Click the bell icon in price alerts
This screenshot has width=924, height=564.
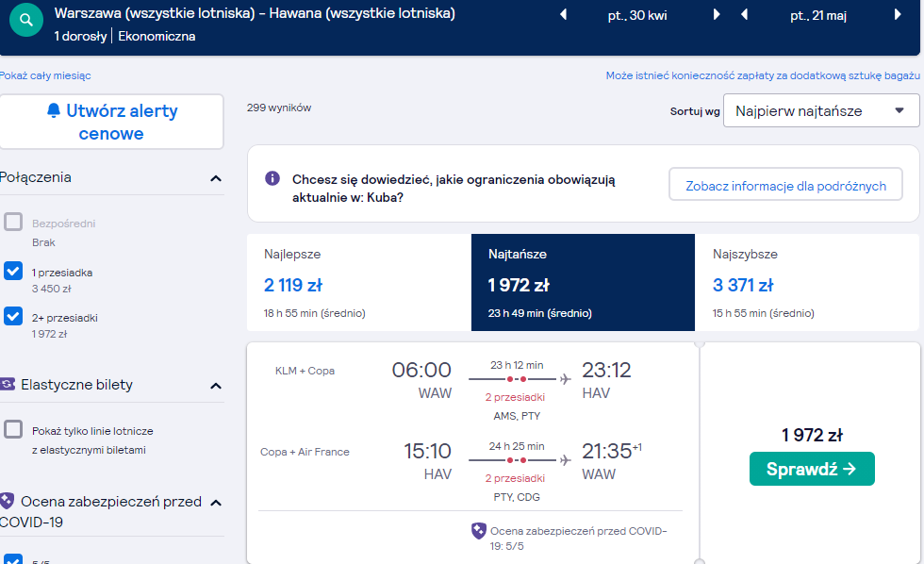pos(54,110)
